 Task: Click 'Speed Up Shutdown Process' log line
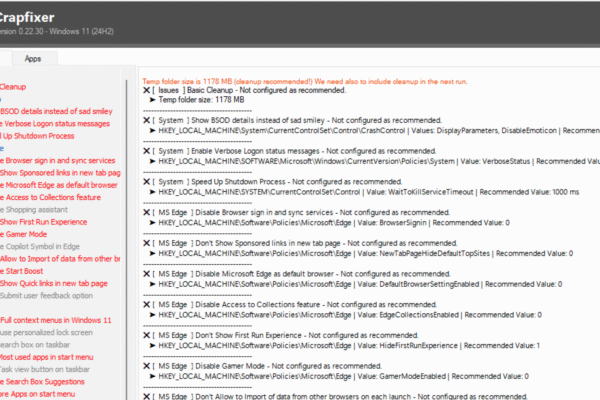[273, 181]
